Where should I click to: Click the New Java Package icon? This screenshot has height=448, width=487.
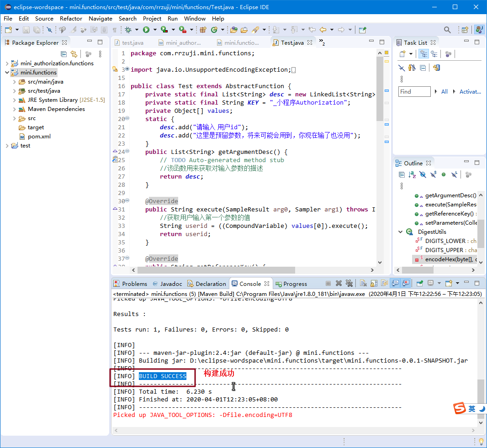pos(203,30)
